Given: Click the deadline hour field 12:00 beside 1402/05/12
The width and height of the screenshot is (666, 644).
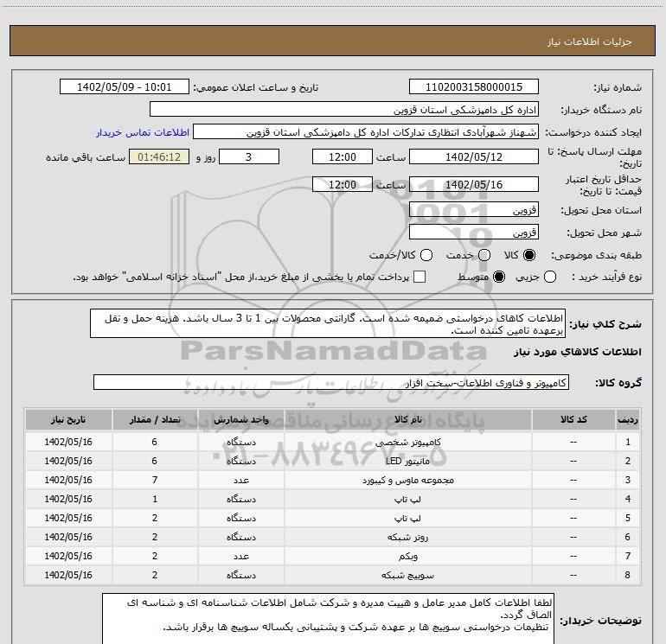Looking at the screenshot, I should click(343, 156).
